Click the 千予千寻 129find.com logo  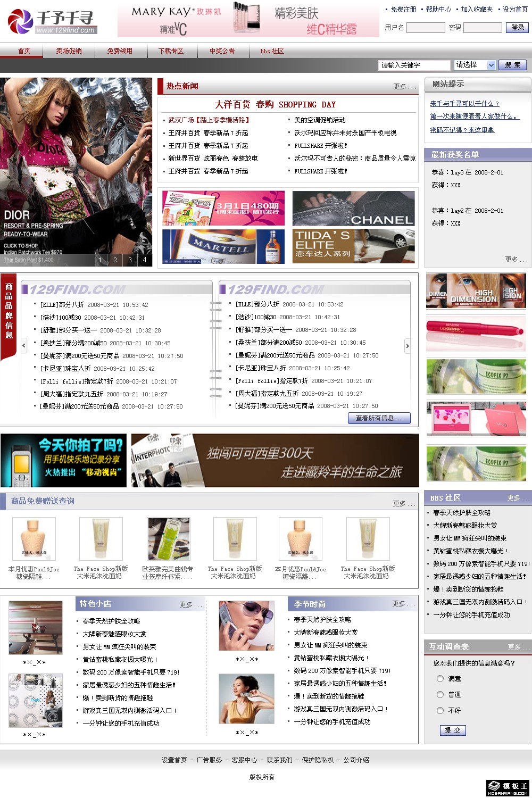coord(52,21)
